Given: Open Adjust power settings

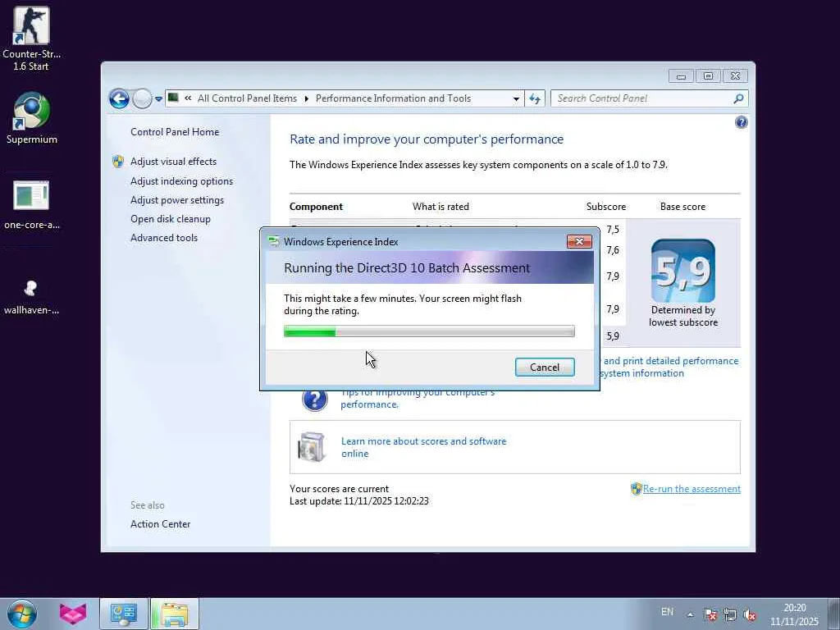Looking at the screenshot, I should [x=177, y=200].
